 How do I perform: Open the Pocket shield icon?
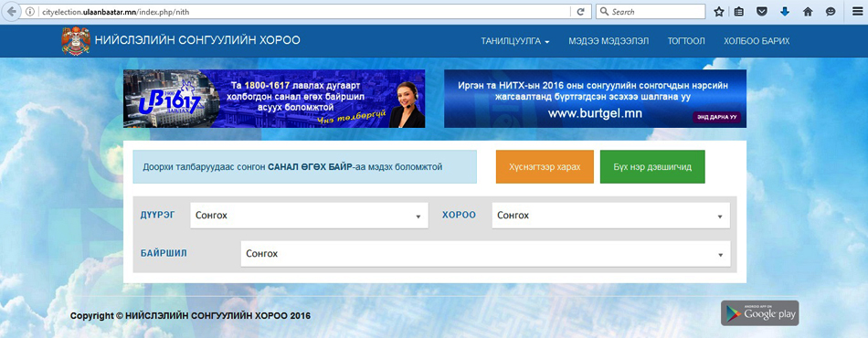click(762, 12)
